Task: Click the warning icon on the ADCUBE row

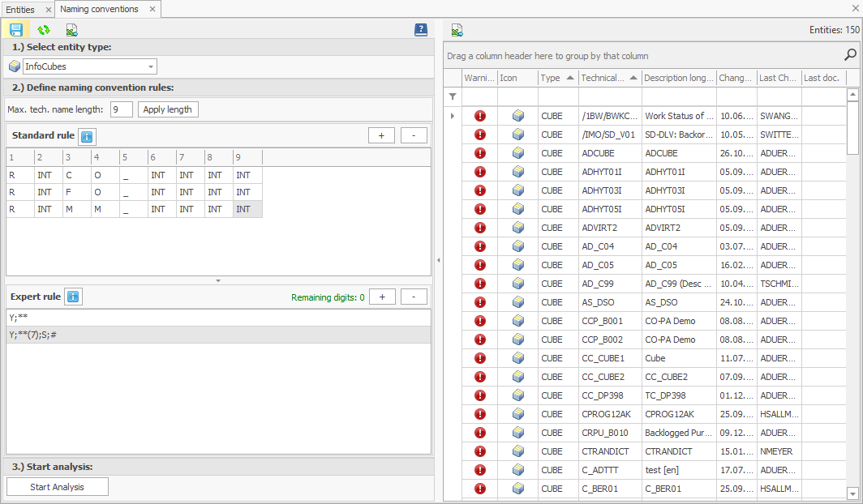Action: [479, 153]
